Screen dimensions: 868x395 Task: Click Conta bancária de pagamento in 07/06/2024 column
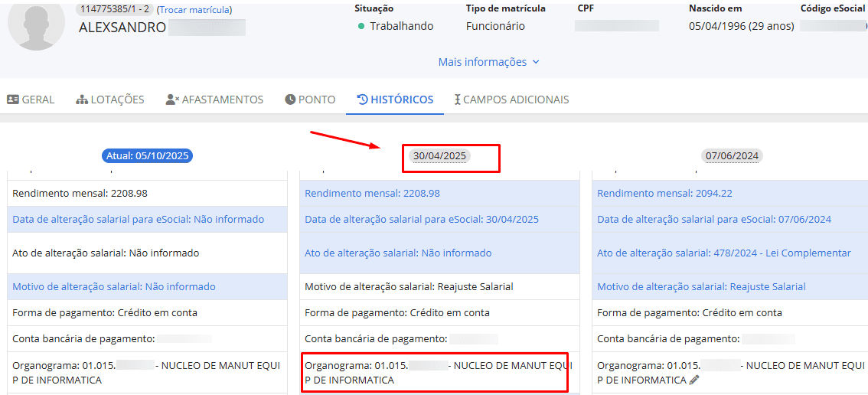tap(730, 338)
